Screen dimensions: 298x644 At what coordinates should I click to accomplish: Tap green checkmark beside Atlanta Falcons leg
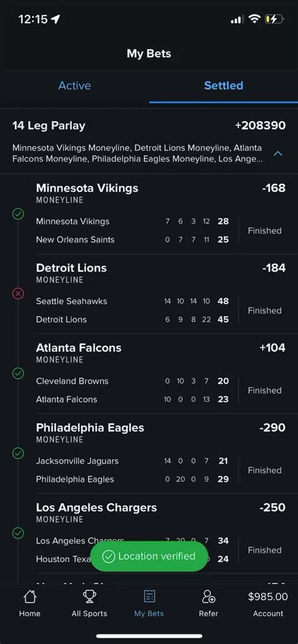pos(18,374)
